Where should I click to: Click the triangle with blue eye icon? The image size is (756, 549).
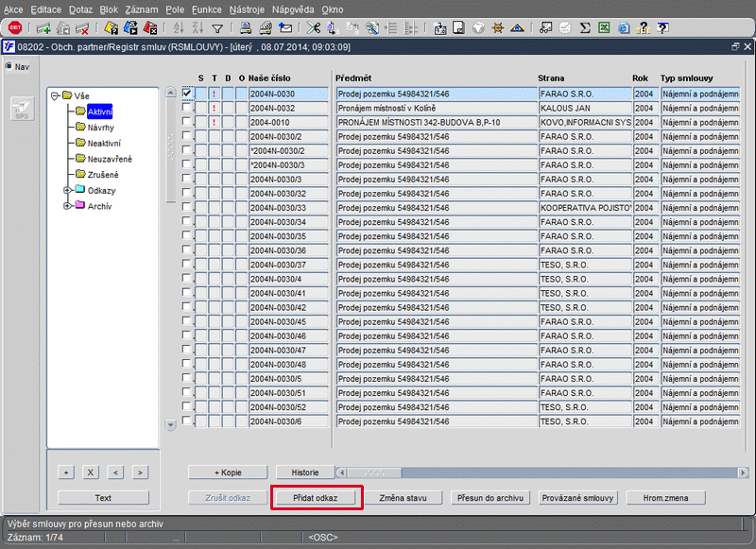[517, 28]
